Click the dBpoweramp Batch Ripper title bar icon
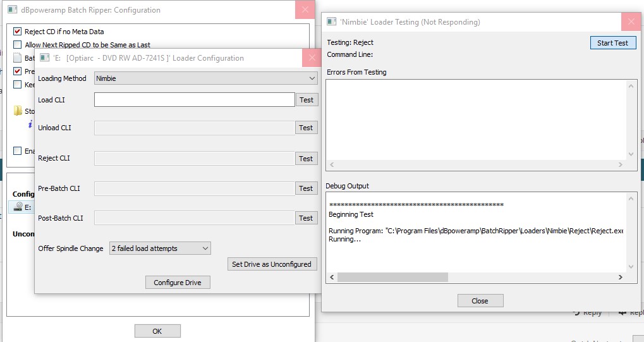Viewport: 644px width, 342px height. tap(12, 10)
